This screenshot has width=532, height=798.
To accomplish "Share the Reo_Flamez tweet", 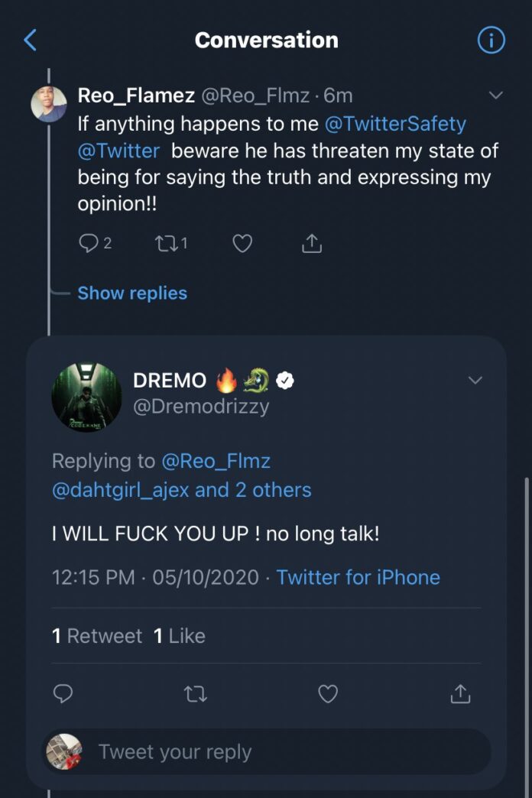I will click(x=311, y=243).
